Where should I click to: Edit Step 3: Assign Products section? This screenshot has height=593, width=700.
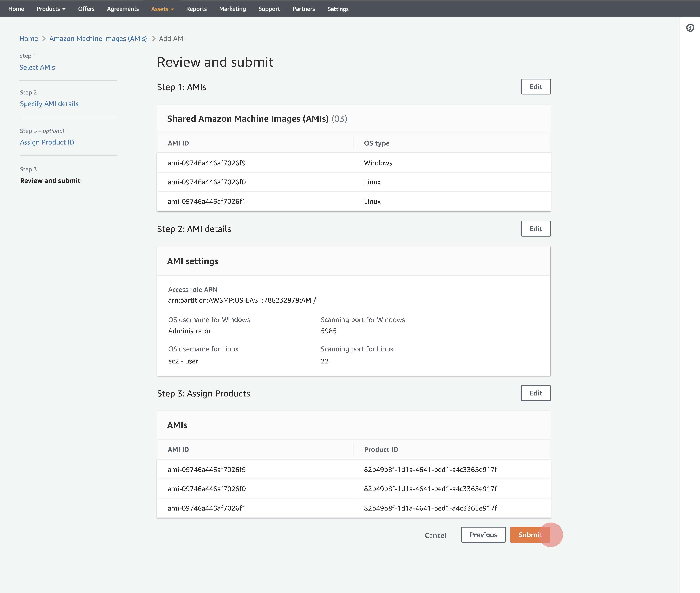(x=535, y=393)
